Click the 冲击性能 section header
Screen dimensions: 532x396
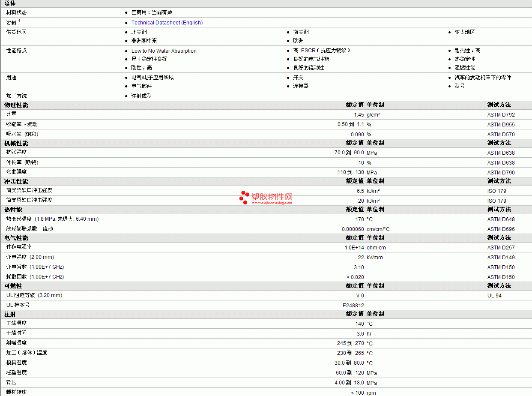click(16, 181)
